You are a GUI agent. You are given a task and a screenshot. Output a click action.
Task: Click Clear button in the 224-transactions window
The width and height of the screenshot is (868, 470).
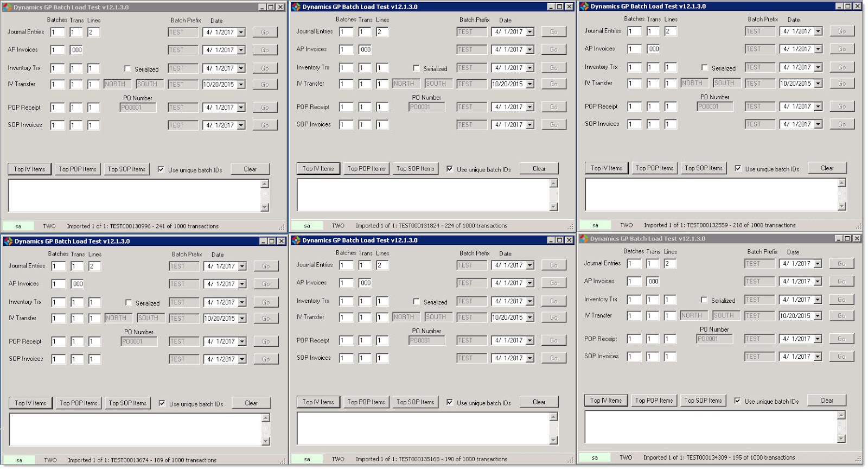(539, 169)
